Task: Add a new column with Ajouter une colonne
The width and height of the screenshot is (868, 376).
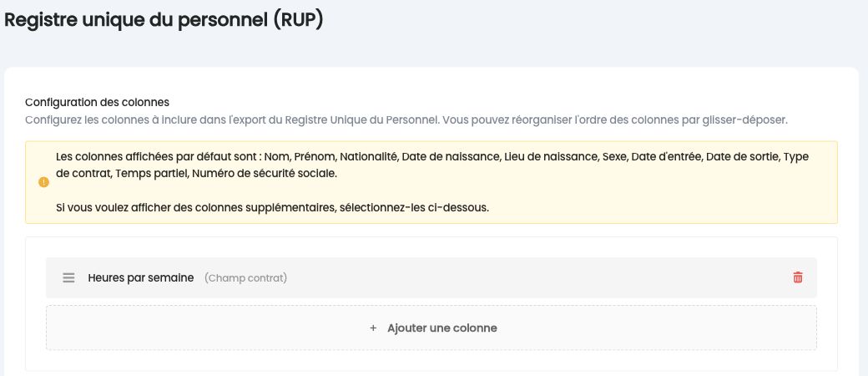Action: coord(433,328)
